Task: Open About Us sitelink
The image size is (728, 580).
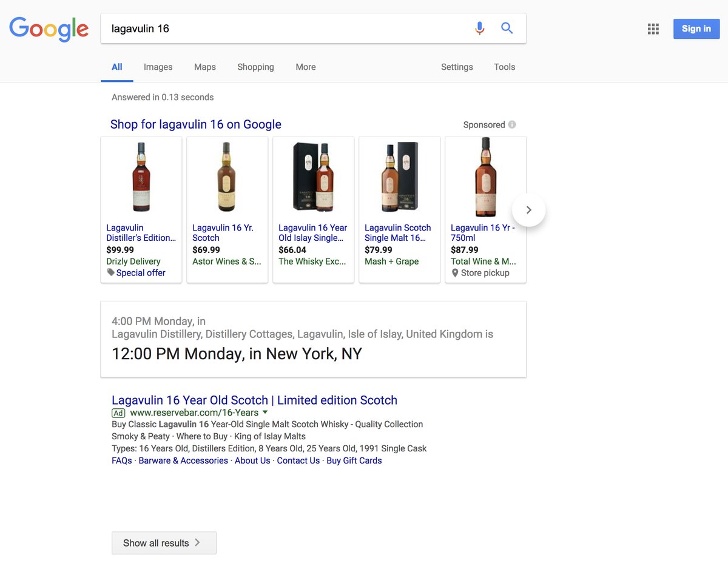Action: tap(252, 460)
